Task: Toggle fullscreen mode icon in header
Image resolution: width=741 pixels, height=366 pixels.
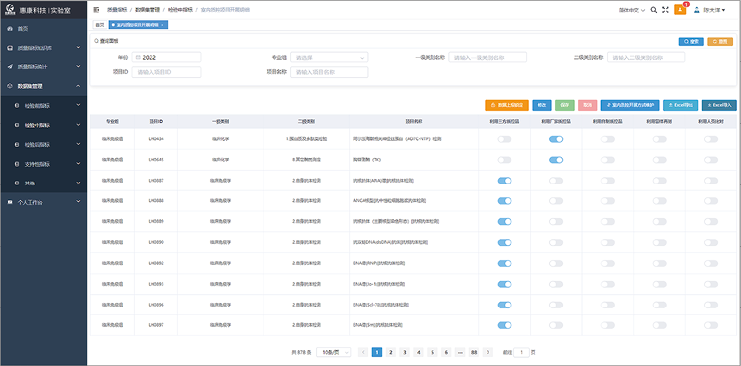Action: 665,9
